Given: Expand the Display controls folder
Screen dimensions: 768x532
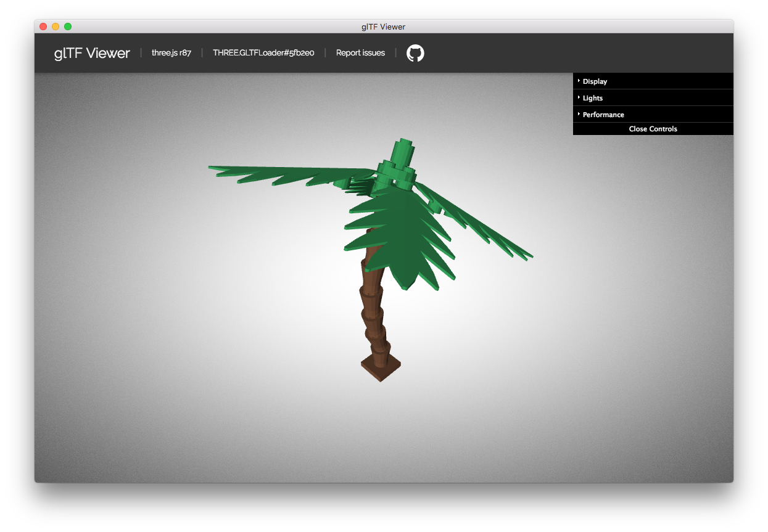Looking at the screenshot, I should [x=594, y=81].
